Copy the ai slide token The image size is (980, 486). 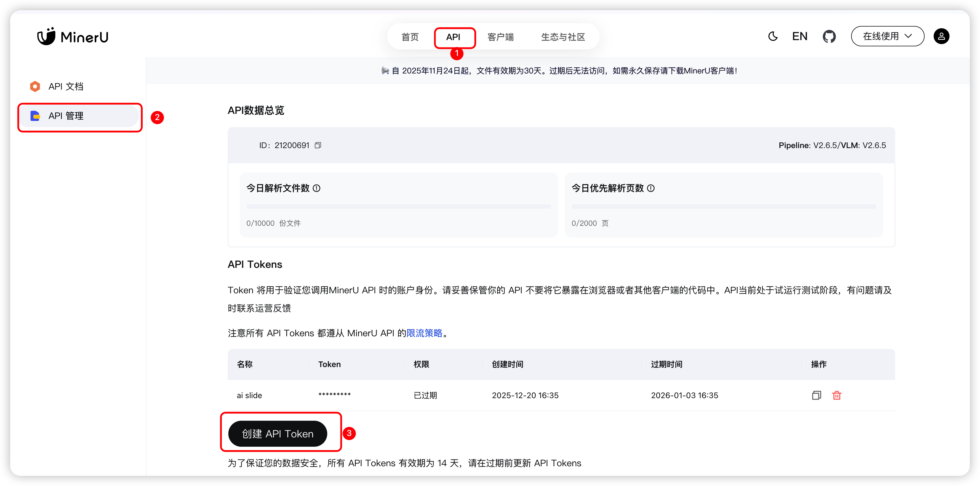[x=816, y=396]
